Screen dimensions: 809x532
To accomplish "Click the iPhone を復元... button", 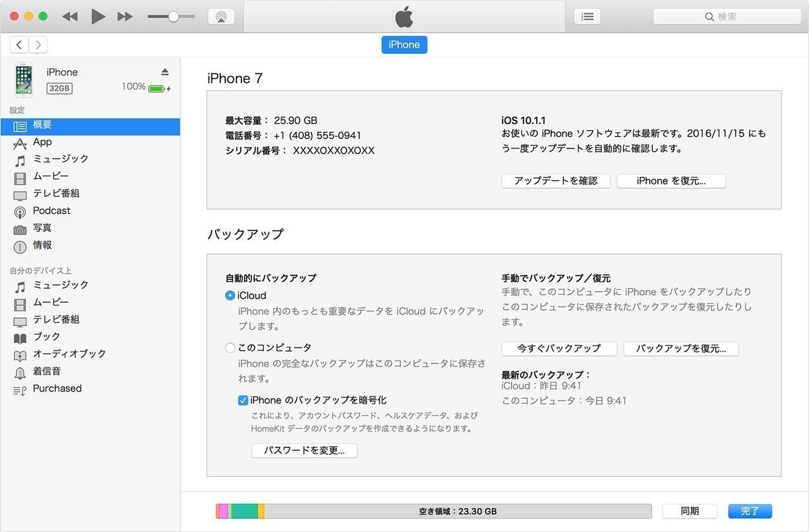I will point(671,181).
